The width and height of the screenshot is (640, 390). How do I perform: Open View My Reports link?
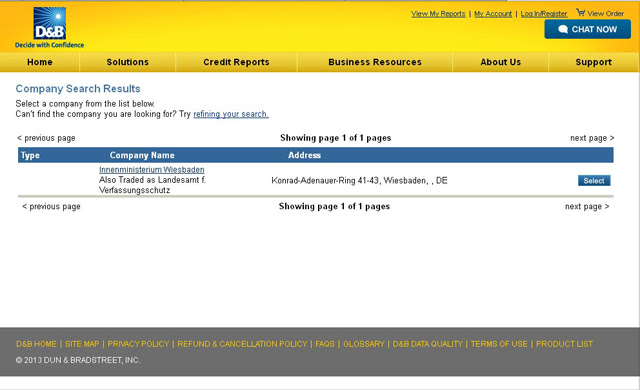[x=438, y=14]
